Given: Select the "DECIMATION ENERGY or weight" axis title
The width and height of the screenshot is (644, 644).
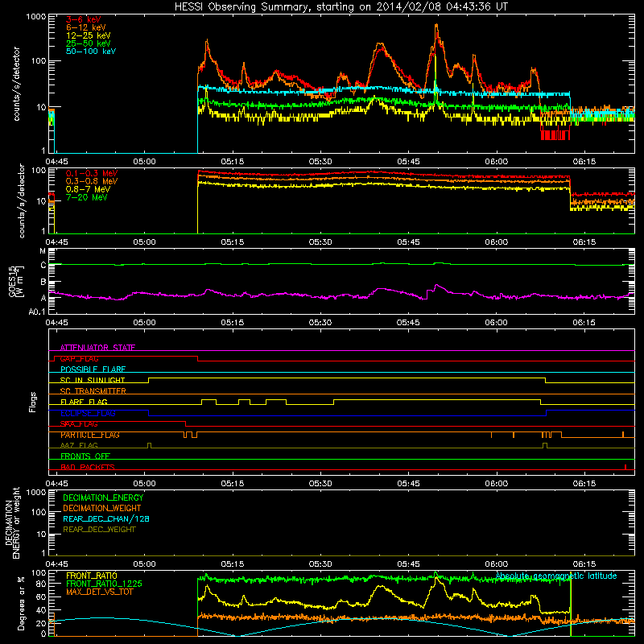Looking at the screenshot, I should 12,523.
